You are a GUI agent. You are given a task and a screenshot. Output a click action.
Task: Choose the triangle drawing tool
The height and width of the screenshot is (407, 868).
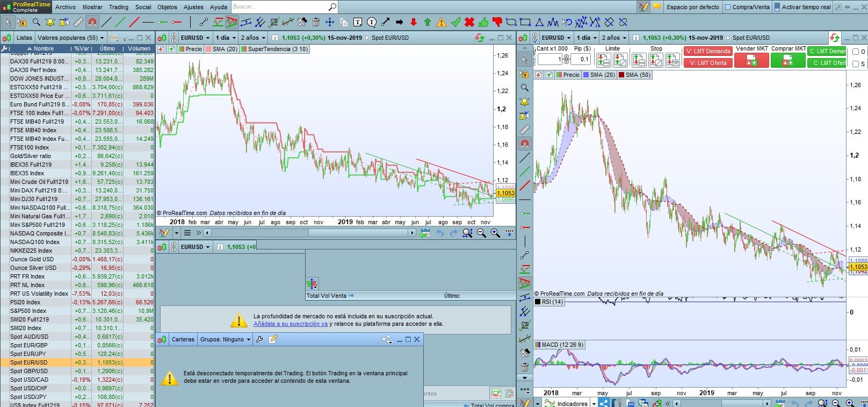pos(539,22)
